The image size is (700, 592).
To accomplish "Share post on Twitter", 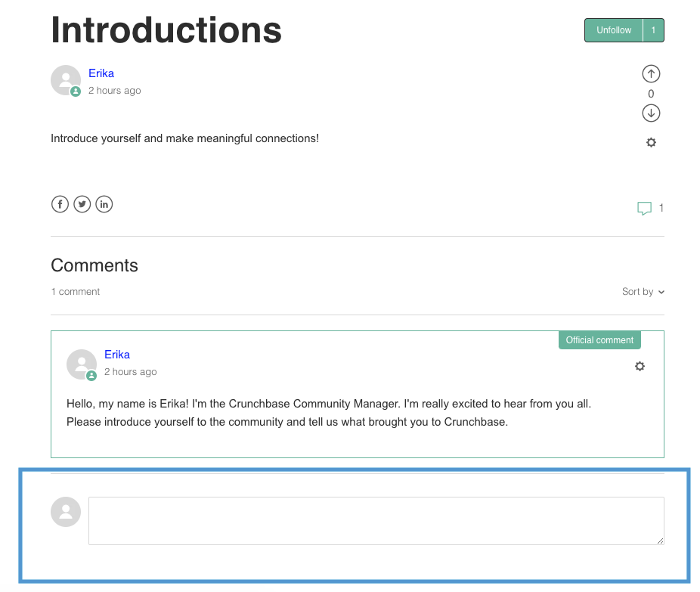I will pos(82,204).
